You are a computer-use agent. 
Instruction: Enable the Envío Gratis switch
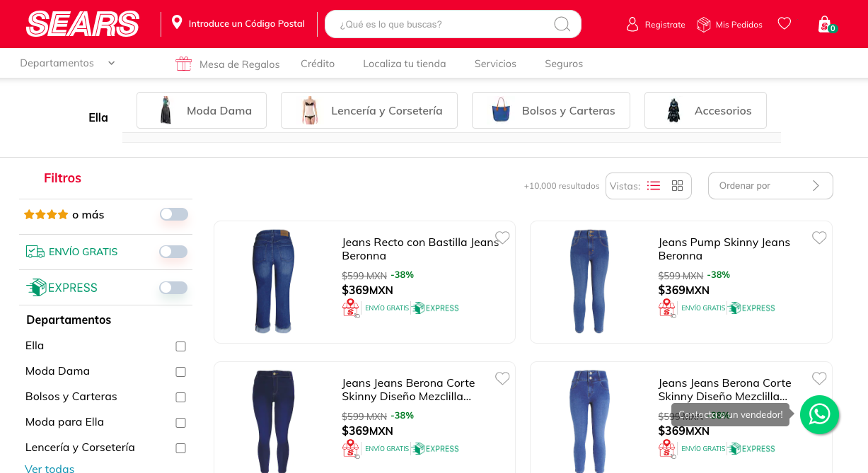pyautogui.click(x=174, y=252)
